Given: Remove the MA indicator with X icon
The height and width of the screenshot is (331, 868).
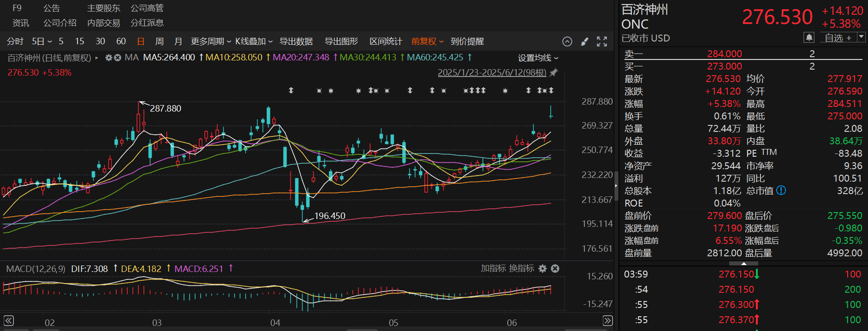Looking at the screenshot, I should 118,58.
